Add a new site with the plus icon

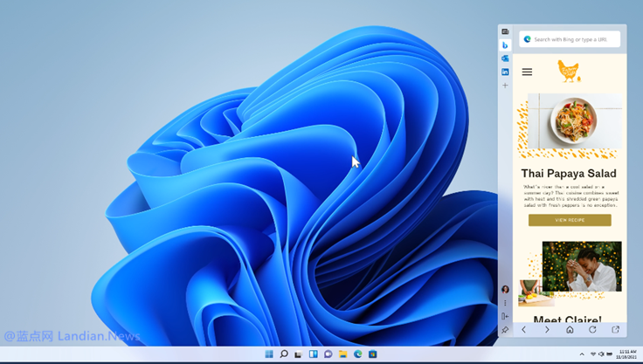click(x=505, y=86)
